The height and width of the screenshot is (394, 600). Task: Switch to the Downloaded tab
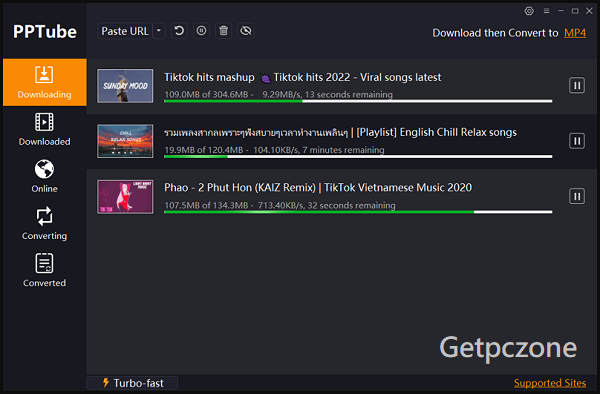click(44, 129)
